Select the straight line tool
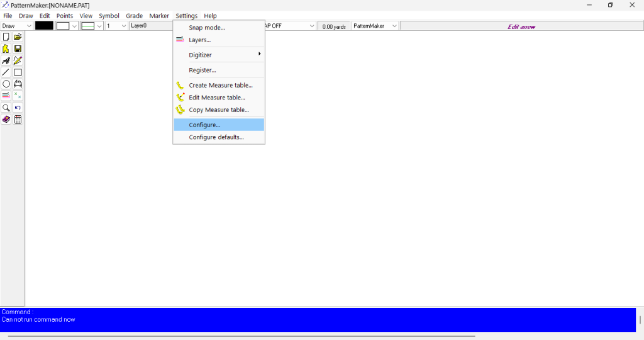Image resolution: width=644 pixels, height=340 pixels. pyautogui.click(x=6, y=72)
